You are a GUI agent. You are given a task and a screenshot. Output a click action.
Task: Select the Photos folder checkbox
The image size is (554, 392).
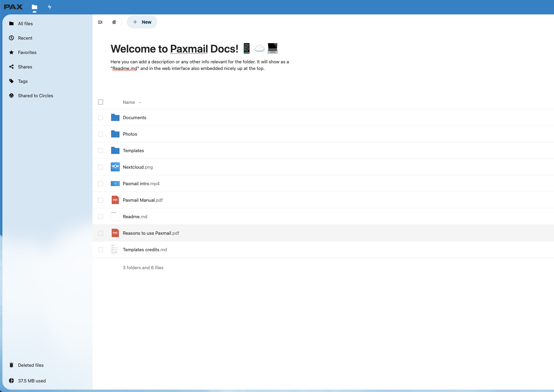coord(101,134)
